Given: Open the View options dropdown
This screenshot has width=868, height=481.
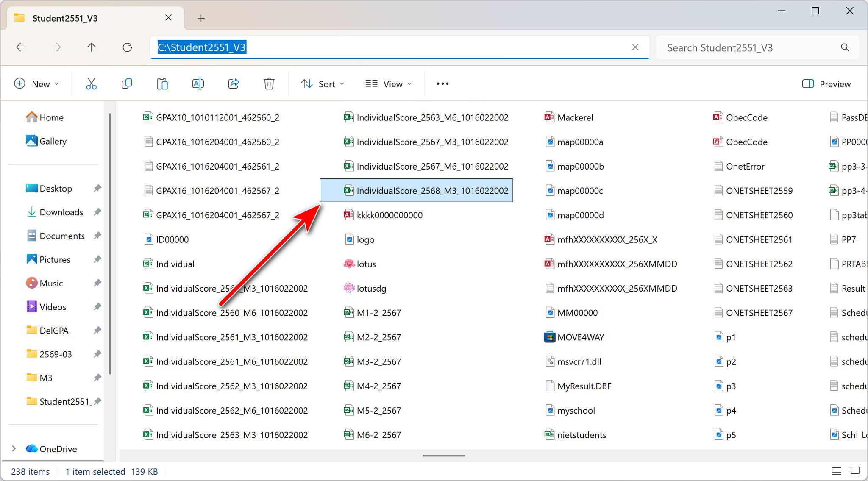Looking at the screenshot, I should click(x=389, y=84).
